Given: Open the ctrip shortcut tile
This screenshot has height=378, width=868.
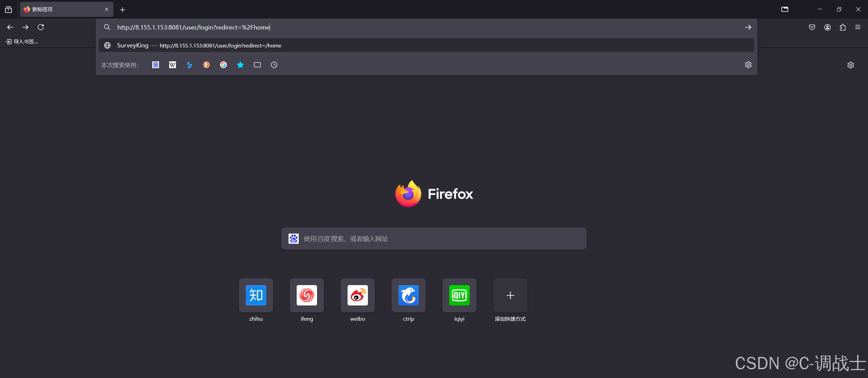Looking at the screenshot, I should (x=409, y=295).
